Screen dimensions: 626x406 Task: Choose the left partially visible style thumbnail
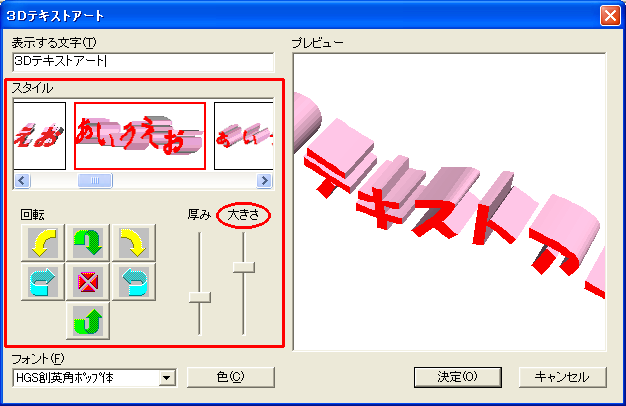point(40,136)
